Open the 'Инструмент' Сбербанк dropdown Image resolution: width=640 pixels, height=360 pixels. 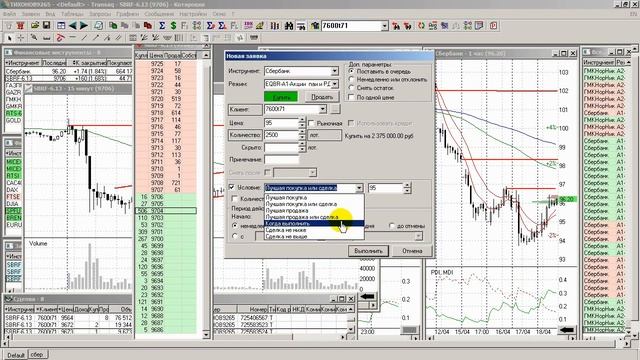click(x=334, y=71)
